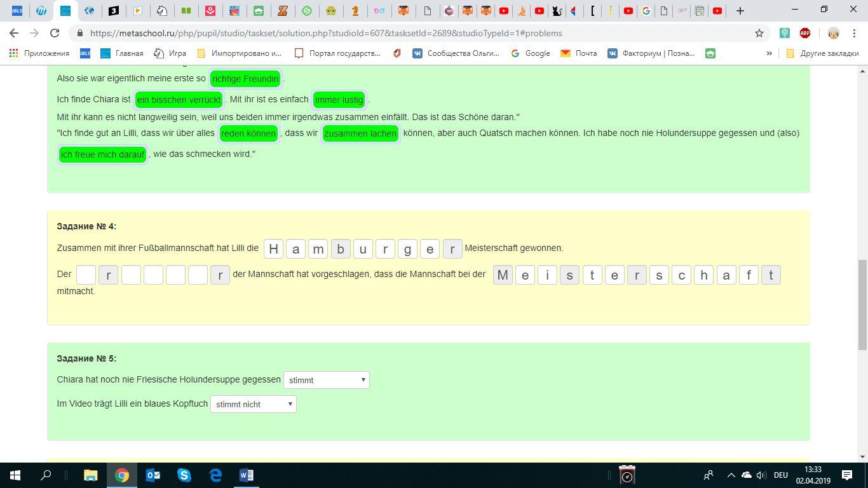
Task: Click the green reden können answer toggle
Action: 248,133
